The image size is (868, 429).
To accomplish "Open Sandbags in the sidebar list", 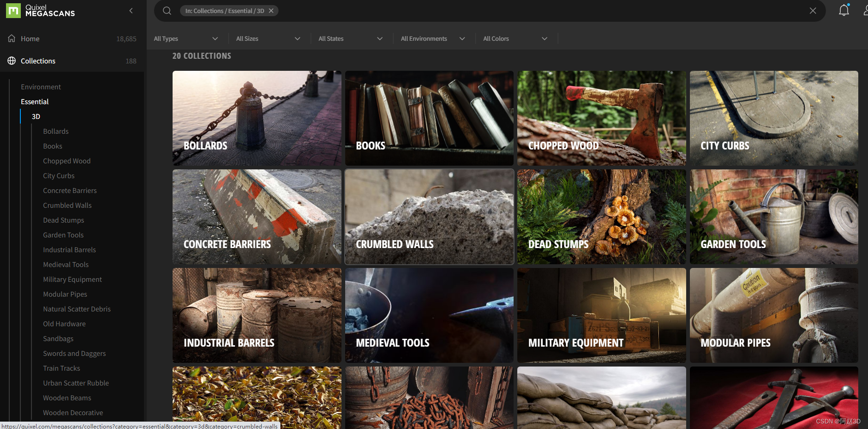I will 58,338.
